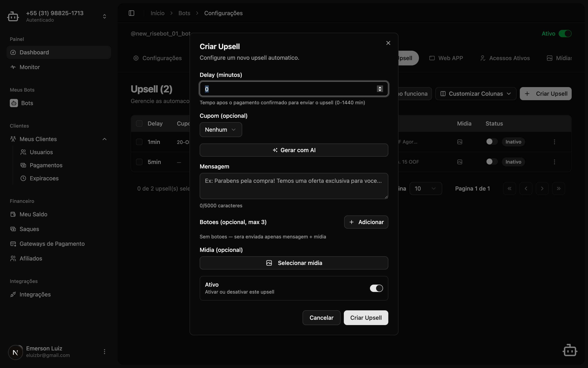Image resolution: width=588 pixels, height=368 pixels.
Task: Open Saques in sidebar
Action: (59, 229)
